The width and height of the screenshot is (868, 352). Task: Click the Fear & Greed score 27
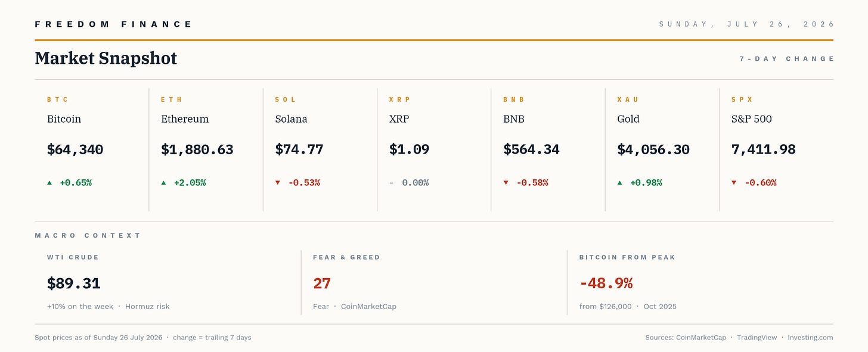point(322,284)
